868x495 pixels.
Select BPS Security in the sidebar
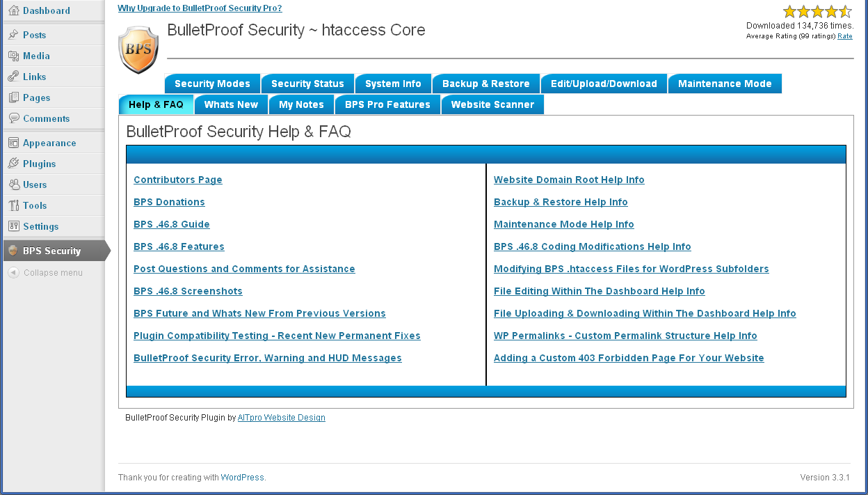[52, 251]
